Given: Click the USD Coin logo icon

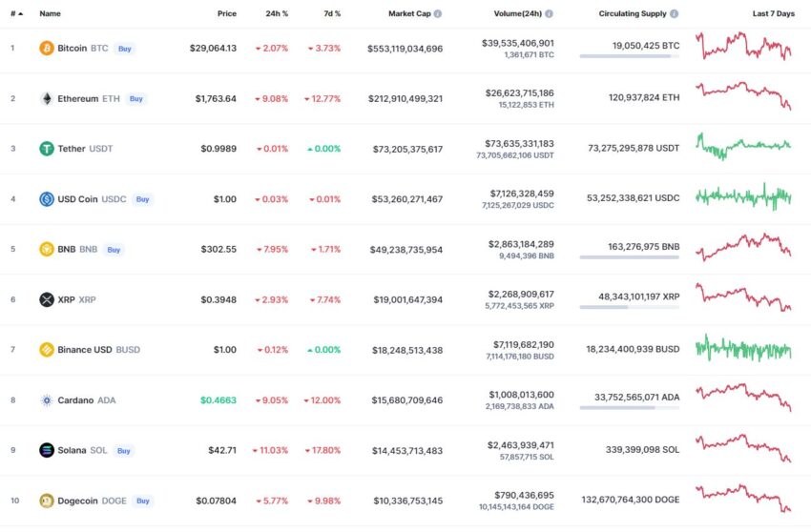Looking at the screenshot, I should click(x=47, y=199).
